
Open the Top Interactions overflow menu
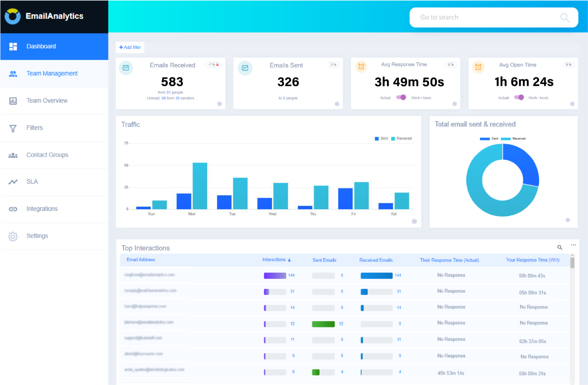[x=573, y=245]
